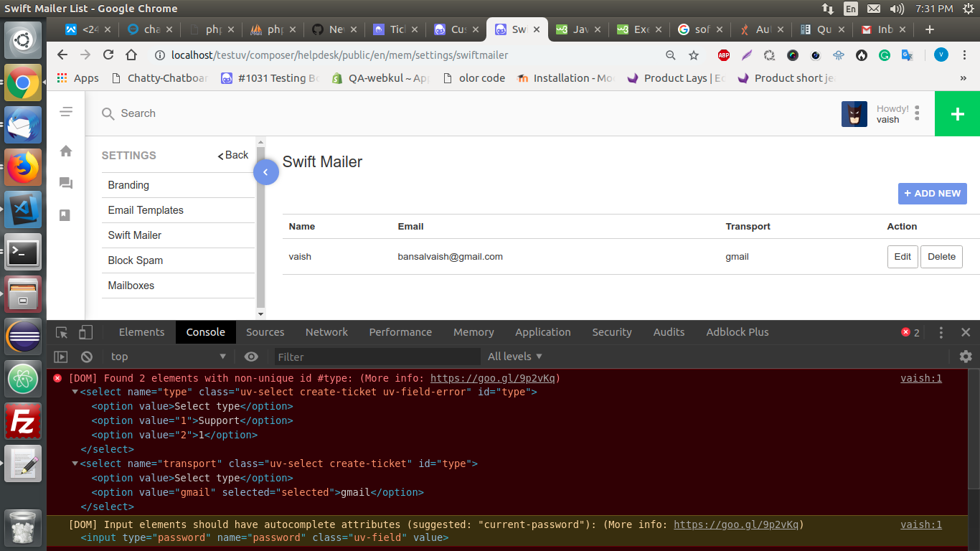The width and height of the screenshot is (980, 551).
Task: Open the DevTools settings gear
Action: 966,357
